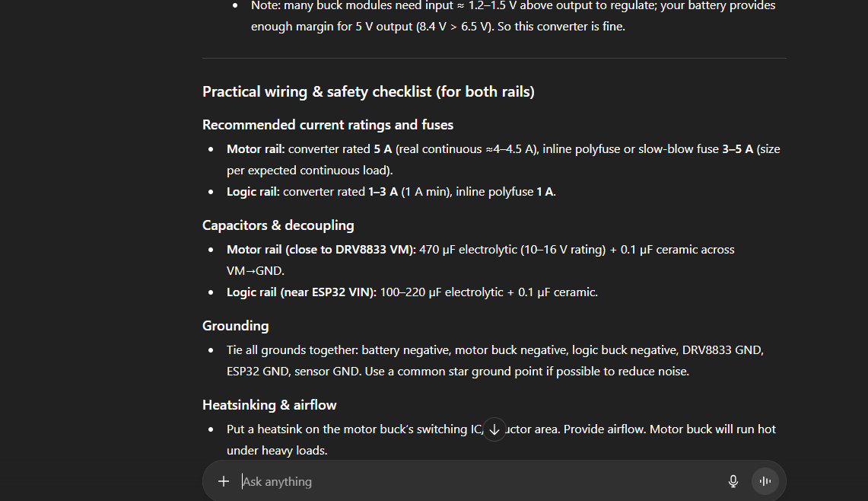Start voice mode with the waveform icon
Image resolution: width=868 pixels, height=501 pixels.
coord(764,480)
